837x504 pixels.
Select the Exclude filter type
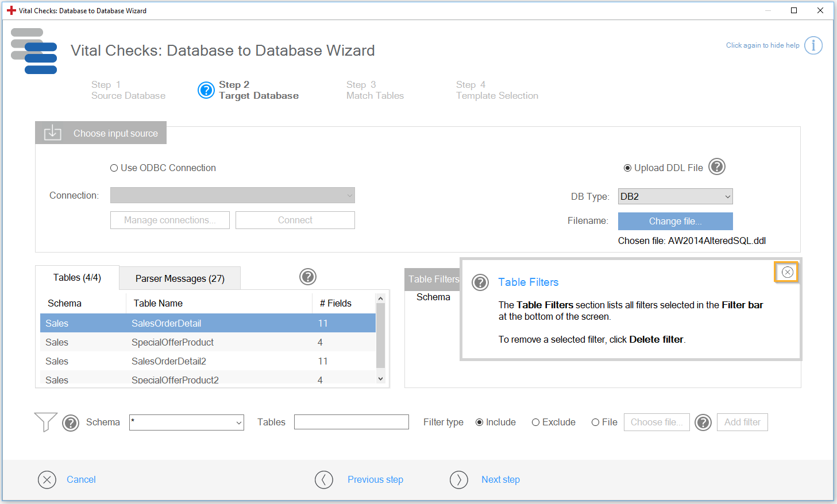pyautogui.click(x=535, y=422)
